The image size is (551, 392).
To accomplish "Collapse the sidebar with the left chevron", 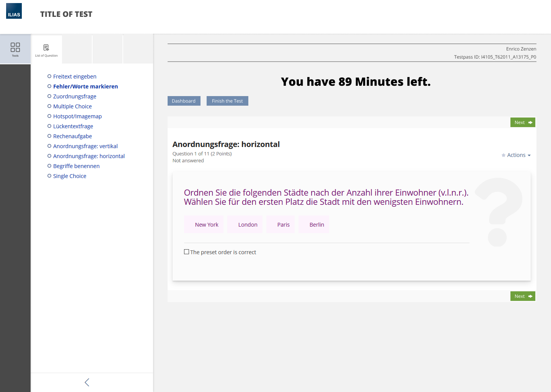I will (x=87, y=382).
